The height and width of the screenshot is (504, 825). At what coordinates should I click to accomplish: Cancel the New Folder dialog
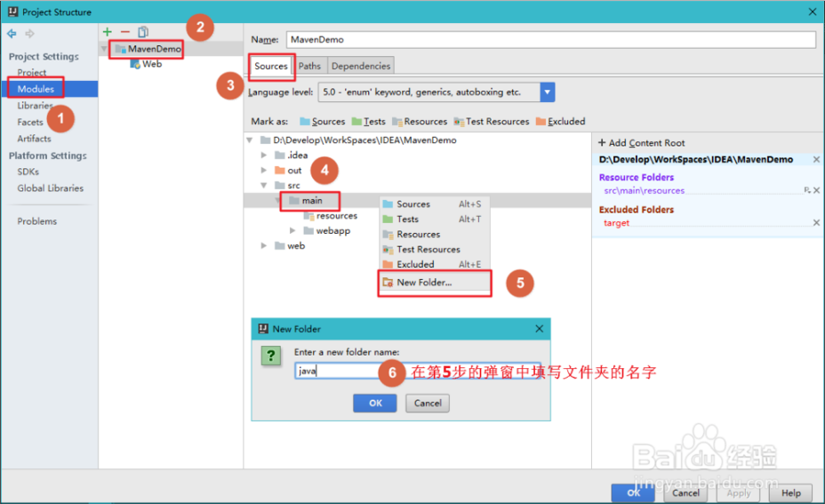(x=428, y=404)
